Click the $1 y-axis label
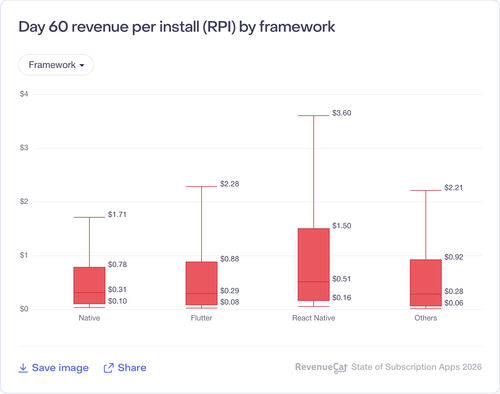This screenshot has width=500, height=394. coord(24,255)
